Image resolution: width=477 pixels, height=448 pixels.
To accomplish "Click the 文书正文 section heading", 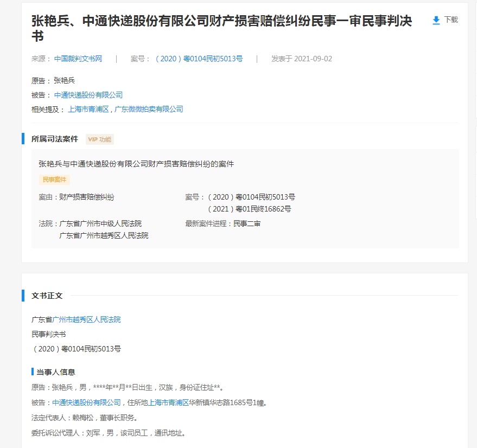I will pos(47,296).
